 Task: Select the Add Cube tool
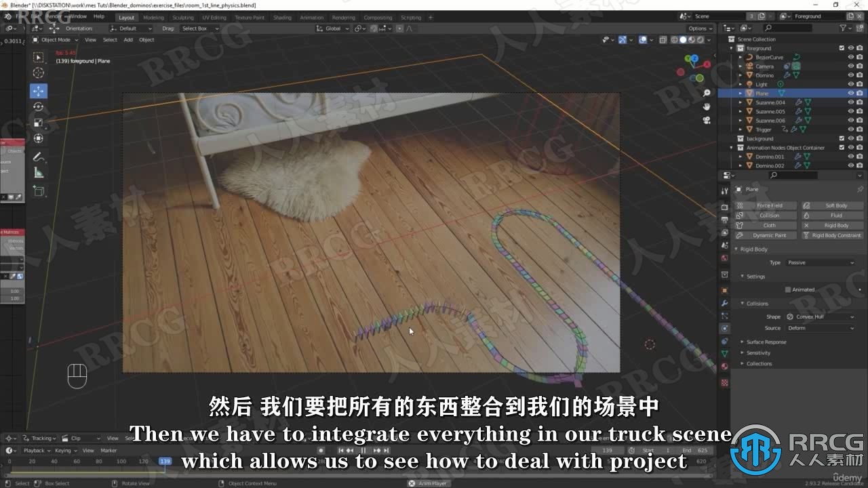coord(38,192)
